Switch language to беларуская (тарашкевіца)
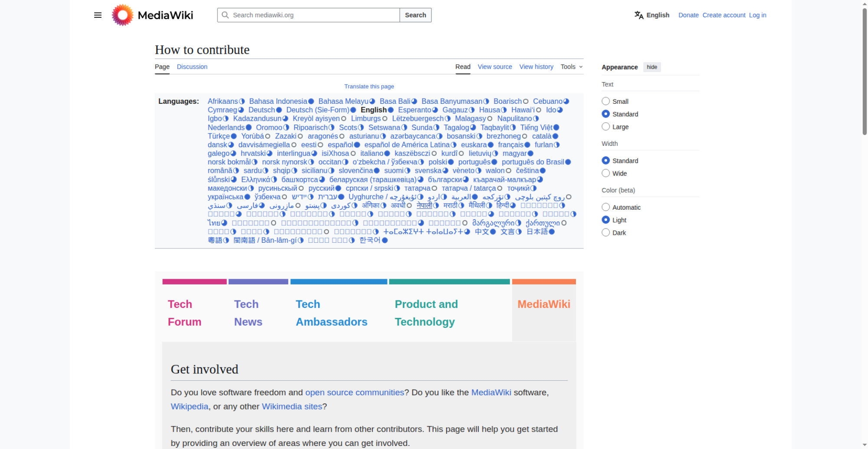The width and height of the screenshot is (868, 449). pos(373,179)
